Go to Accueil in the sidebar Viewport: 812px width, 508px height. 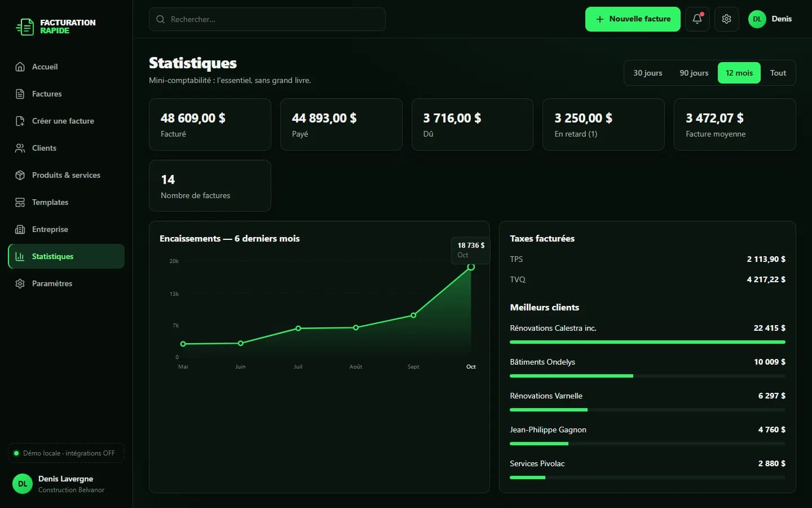[x=67, y=67]
